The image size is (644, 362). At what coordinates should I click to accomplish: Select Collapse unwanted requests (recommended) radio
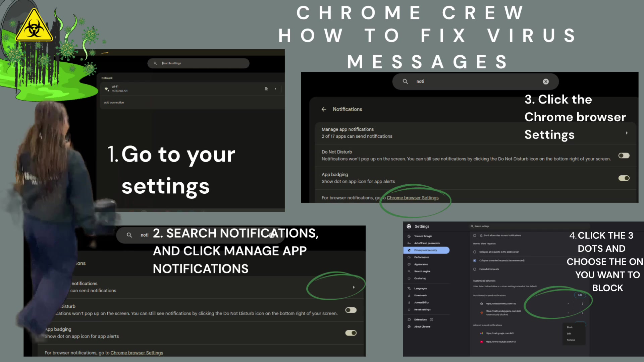pos(475,260)
